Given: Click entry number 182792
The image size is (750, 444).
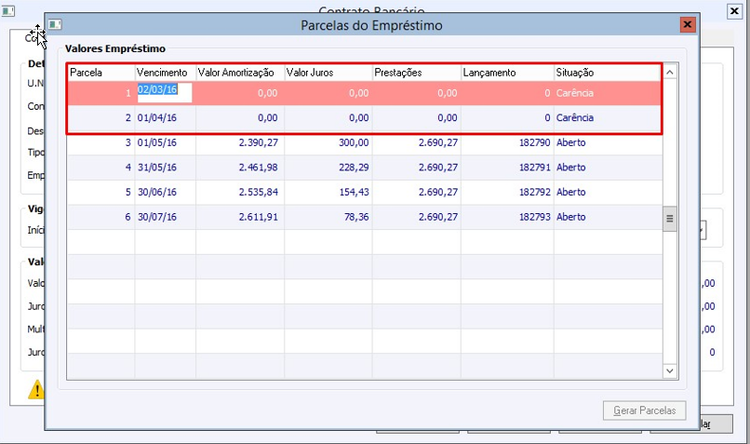Looking at the screenshot, I should point(535,192).
